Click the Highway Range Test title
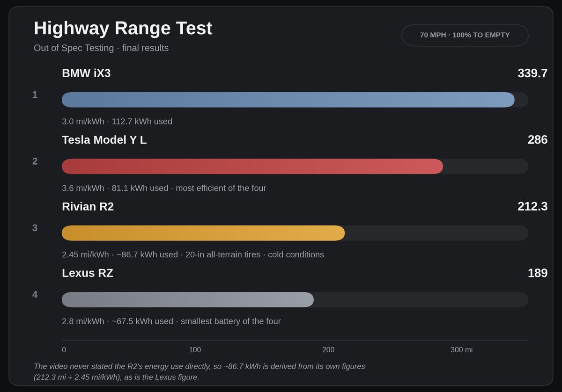Screen dimensions: 562x392 [x=123, y=28]
